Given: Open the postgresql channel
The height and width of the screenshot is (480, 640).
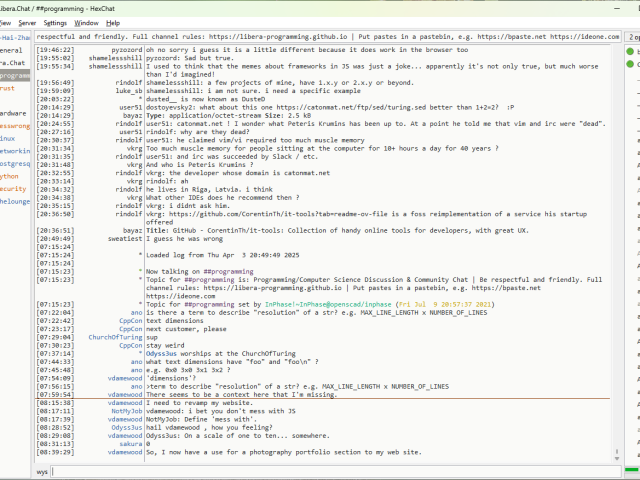Looking at the screenshot, I should point(14,163).
